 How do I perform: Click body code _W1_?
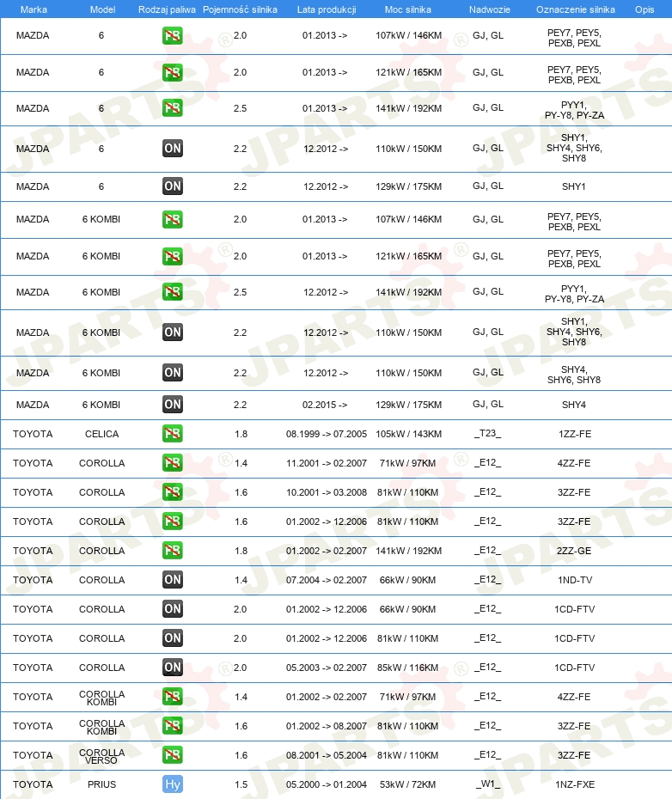[488, 784]
